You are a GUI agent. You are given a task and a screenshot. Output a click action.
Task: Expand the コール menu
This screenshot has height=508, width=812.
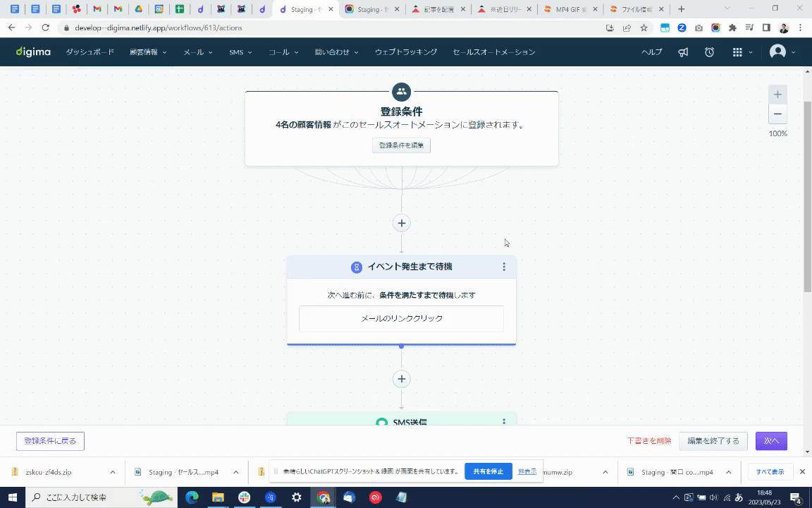click(283, 52)
